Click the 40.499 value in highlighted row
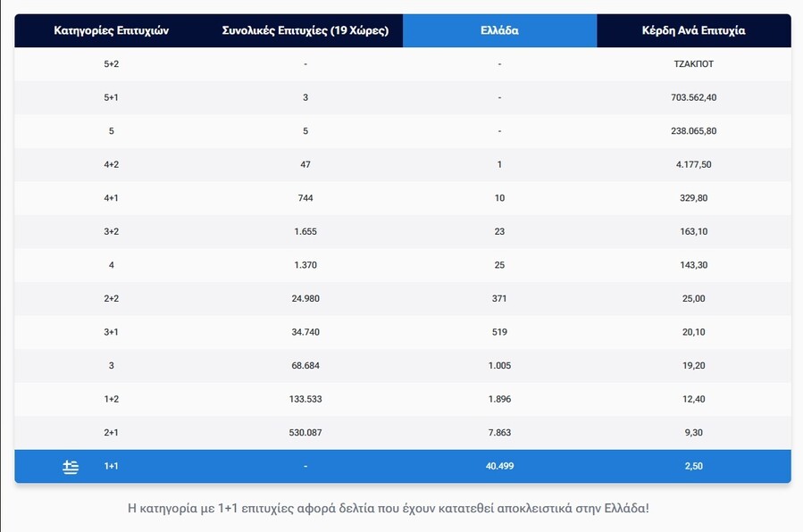Screen dimensions: 803x532 (x=499, y=466)
